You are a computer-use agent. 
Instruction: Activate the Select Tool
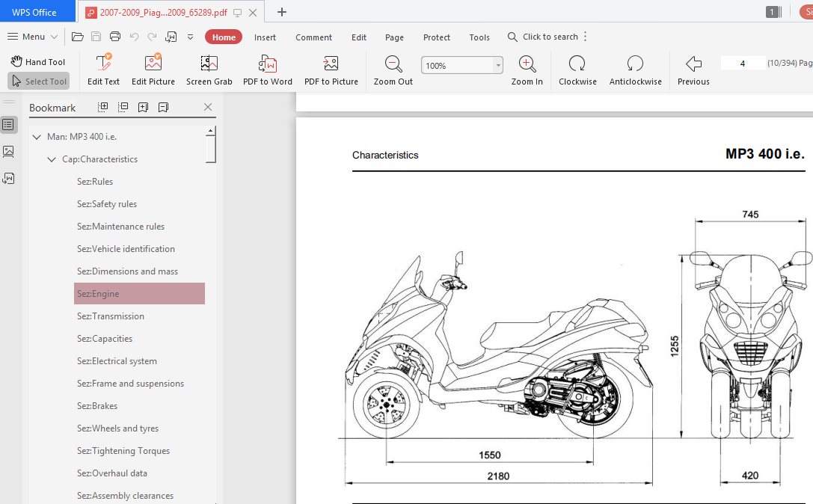(x=39, y=82)
